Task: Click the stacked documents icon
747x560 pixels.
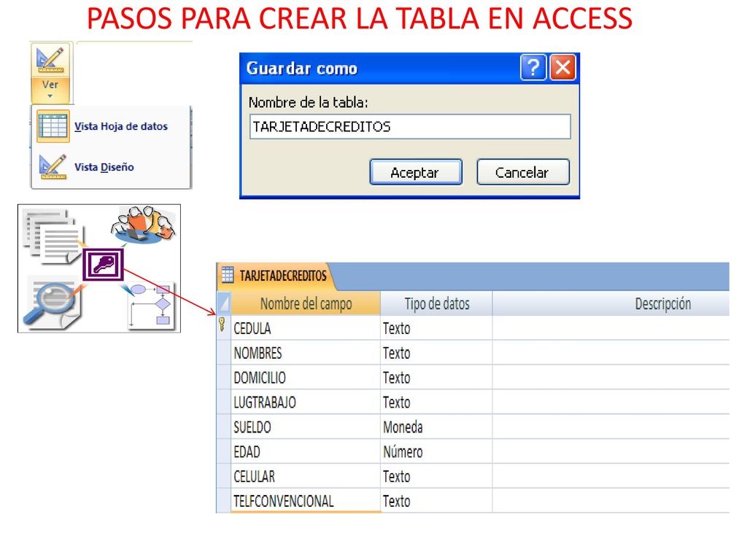Action: click(x=52, y=236)
